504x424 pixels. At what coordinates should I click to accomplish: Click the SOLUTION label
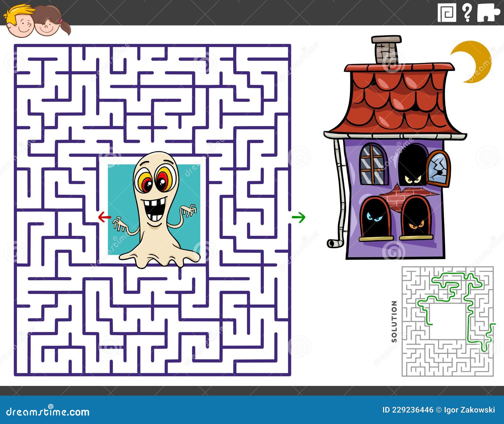coord(394,321)
